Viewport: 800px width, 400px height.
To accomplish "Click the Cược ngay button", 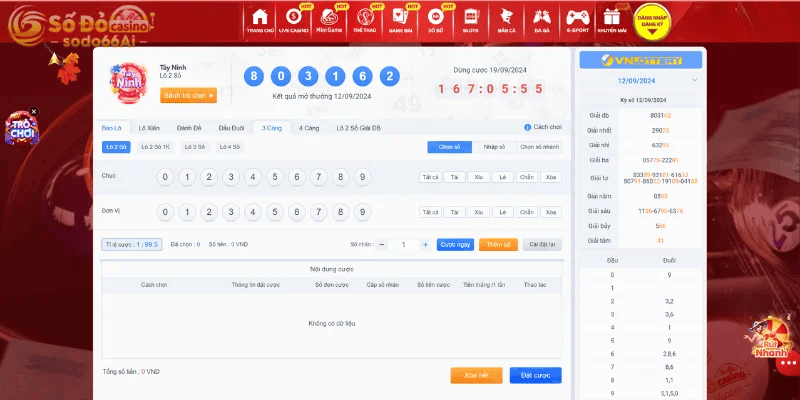I will pyautogui.click(x=455, y=244).
